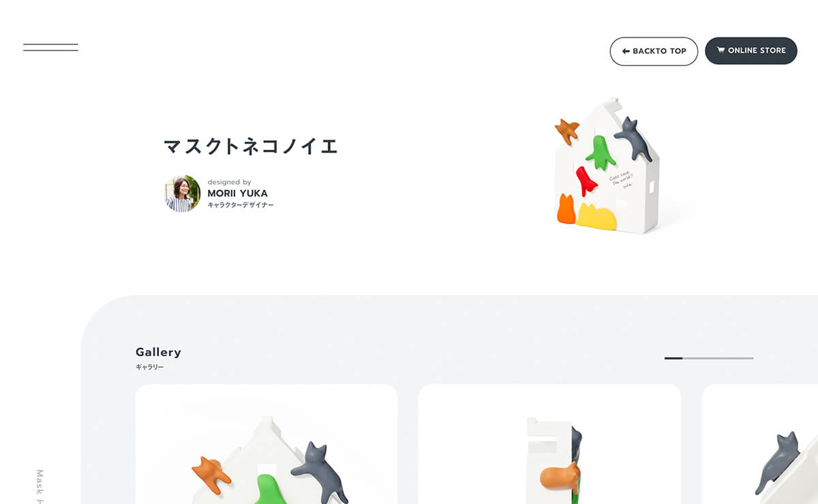The image size is (818, 504).
Task: Click the BACK TO TOP button
Action: pyautogui.click(x=654, y=51)
